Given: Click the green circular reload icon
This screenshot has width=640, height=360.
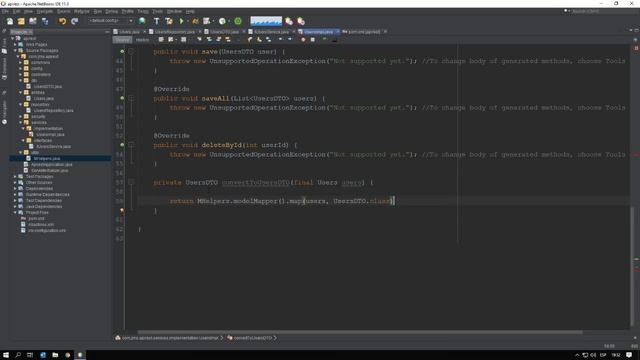Looking at the screenshot, I should pyautogui.click(x=238, y=21).
